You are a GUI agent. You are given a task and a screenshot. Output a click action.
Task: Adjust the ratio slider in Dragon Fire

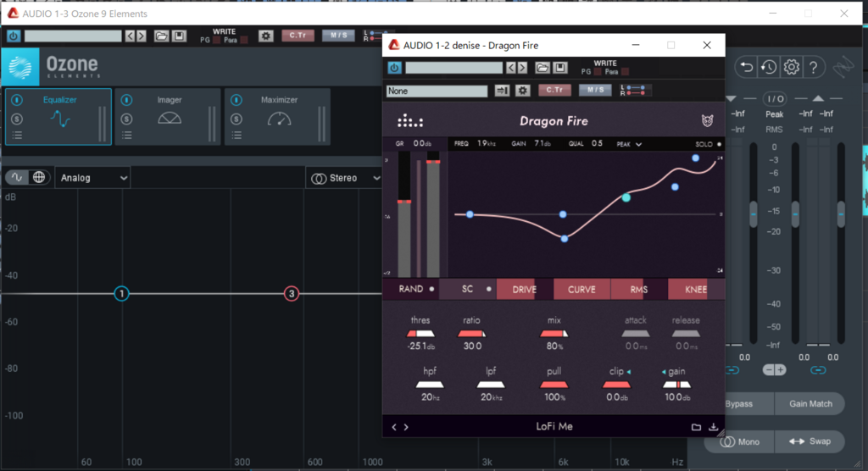(x=471, y=334)
